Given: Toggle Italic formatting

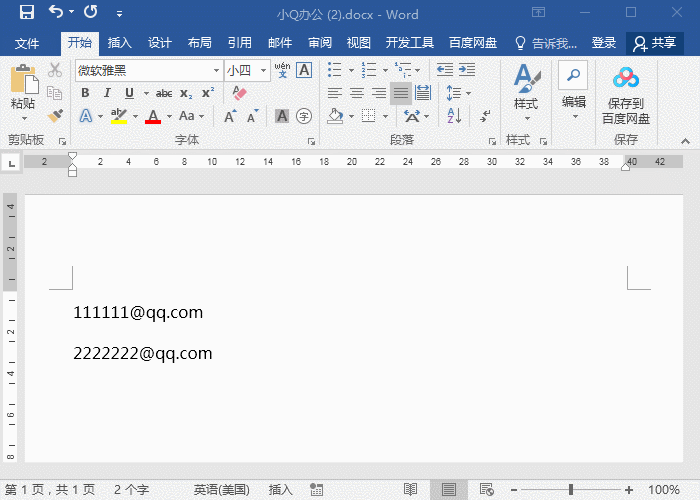Looking at the screenshot, I should [x=105, y=93].
